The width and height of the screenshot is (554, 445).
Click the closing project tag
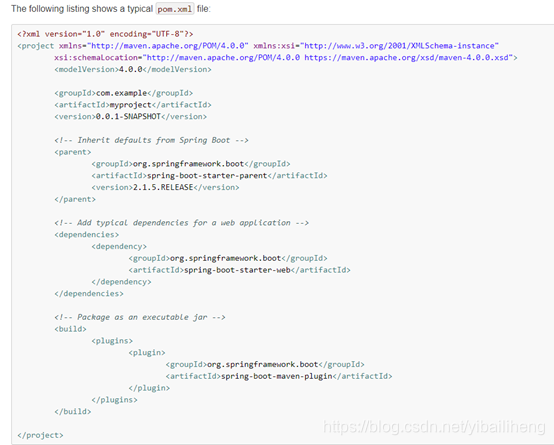click(40, 435)
